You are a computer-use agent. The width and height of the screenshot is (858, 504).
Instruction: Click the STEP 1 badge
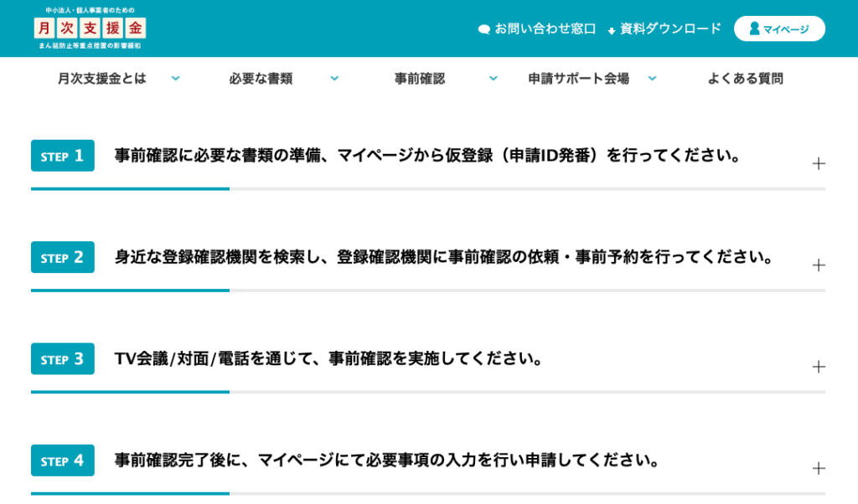point(63,156)
